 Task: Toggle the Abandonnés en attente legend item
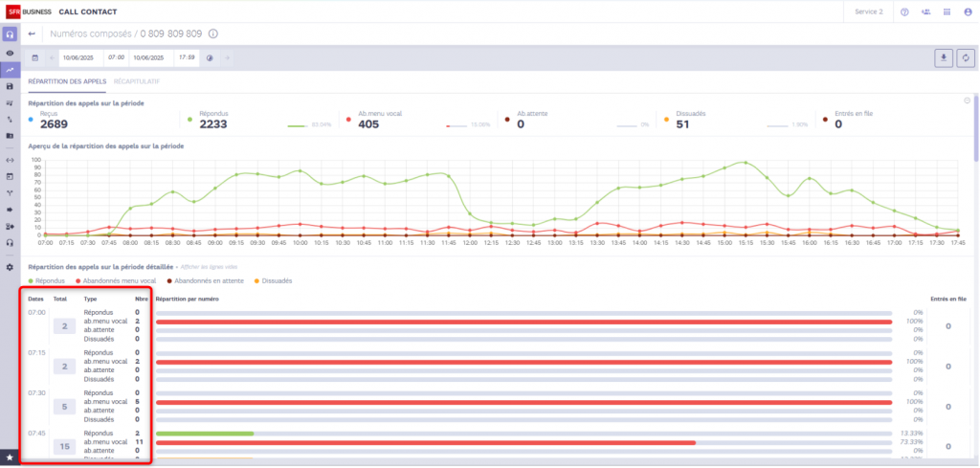click(x=204, y=281)
